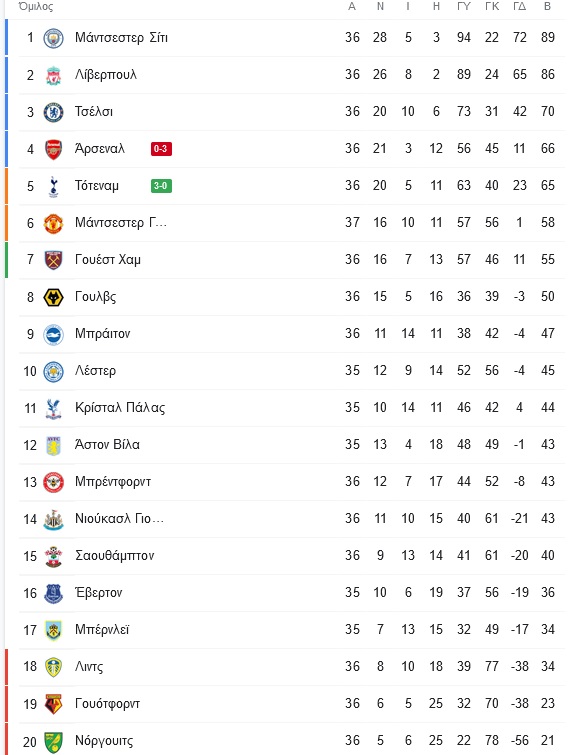Click the Όμιλος column header
The image size is (572, 755).
pos(36,7)
